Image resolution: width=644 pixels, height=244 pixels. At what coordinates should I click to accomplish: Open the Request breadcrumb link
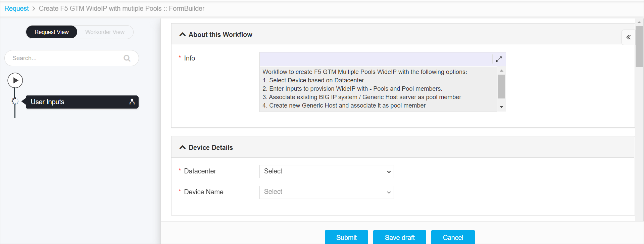(x=16, y=8)
